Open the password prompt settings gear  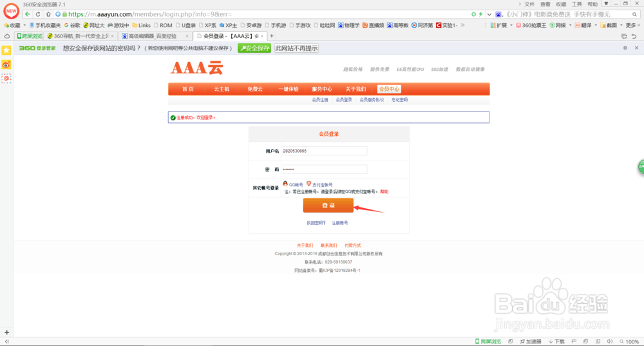pyautogui.click(x=625, y=48)
